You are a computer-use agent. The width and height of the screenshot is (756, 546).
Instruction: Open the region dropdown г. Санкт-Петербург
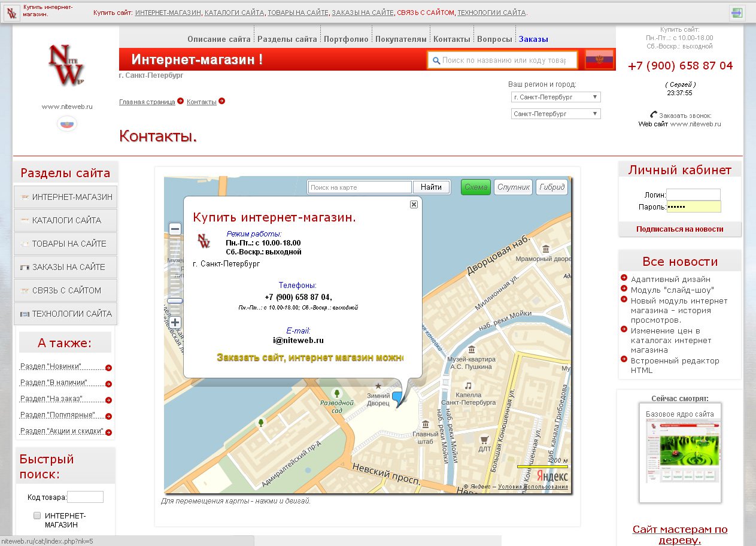(x=556, y=97)
